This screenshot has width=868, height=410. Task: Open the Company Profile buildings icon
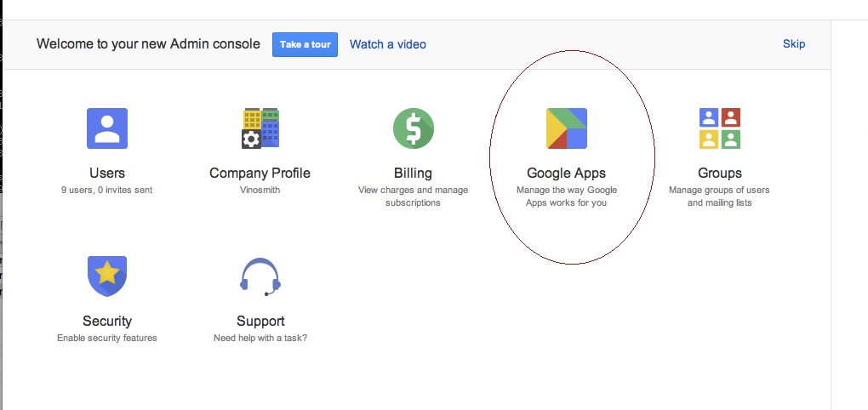[260, 128]
